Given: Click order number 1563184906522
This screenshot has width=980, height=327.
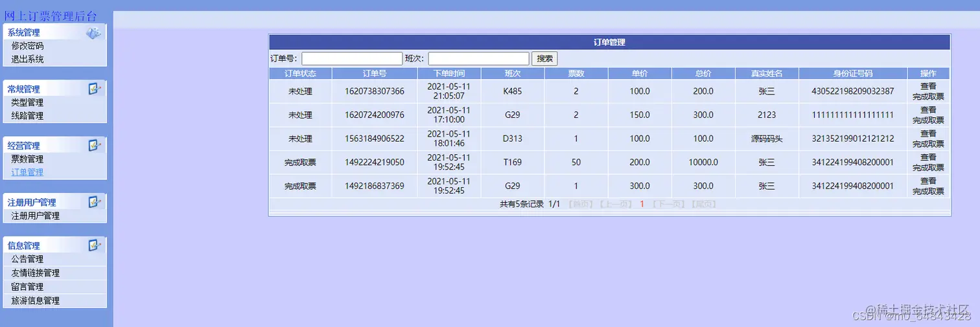Looking at the screenshot, I should click(375, 139).
